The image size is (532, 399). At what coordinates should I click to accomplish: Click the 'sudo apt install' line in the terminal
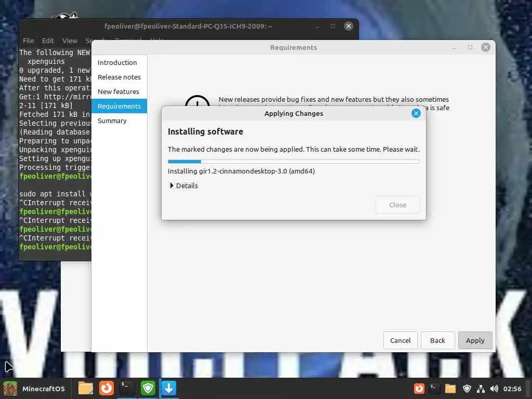(55, 194)
